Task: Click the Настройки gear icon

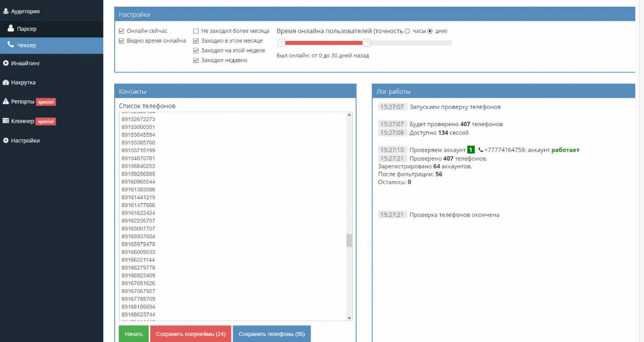Action: pos(6,141)
